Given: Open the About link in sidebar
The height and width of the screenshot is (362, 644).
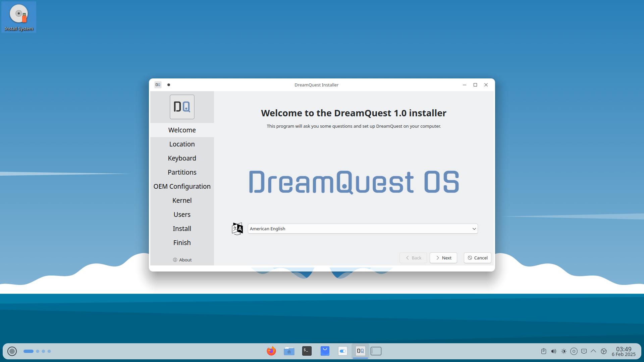Looking at the screenshot, I should point(182,260).
